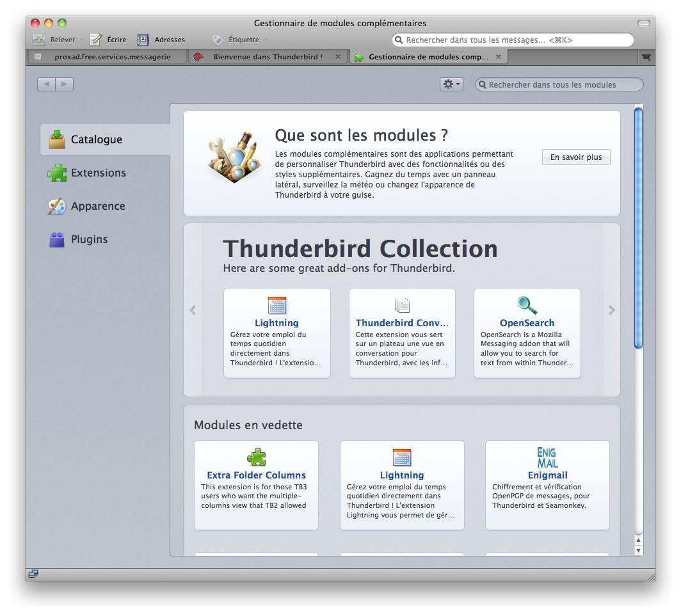Screen dimensions: 681x616
Task: Click the message search magnifier icon
Action: pos(399,40)
